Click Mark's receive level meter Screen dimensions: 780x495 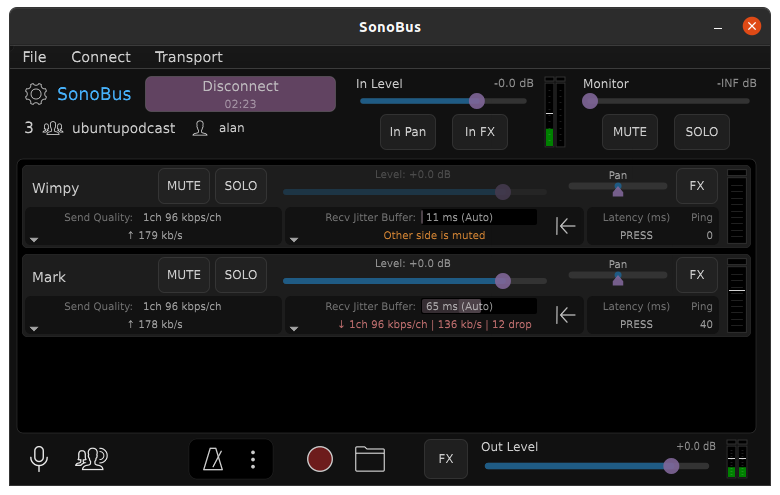click(x=737, y=296)
